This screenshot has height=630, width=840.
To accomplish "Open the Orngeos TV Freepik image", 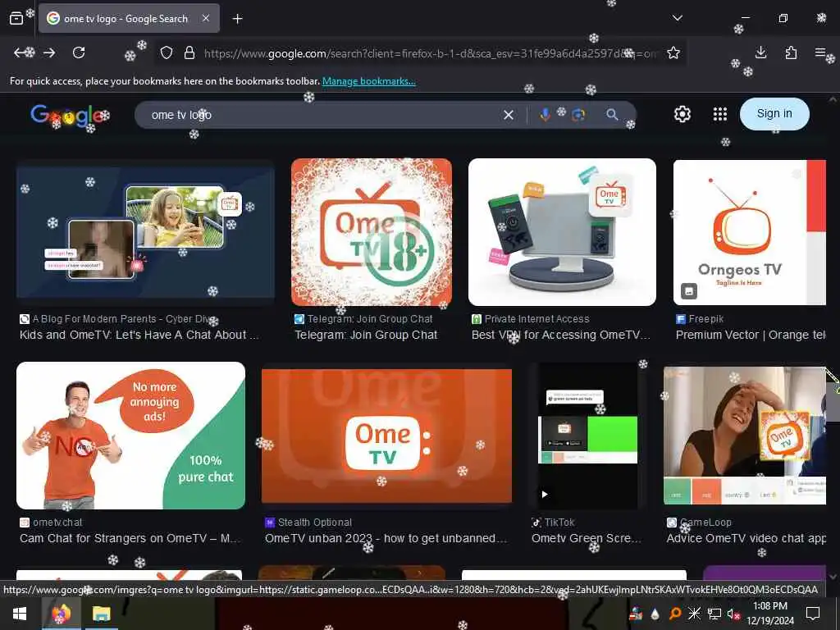I will coord(750,232).
